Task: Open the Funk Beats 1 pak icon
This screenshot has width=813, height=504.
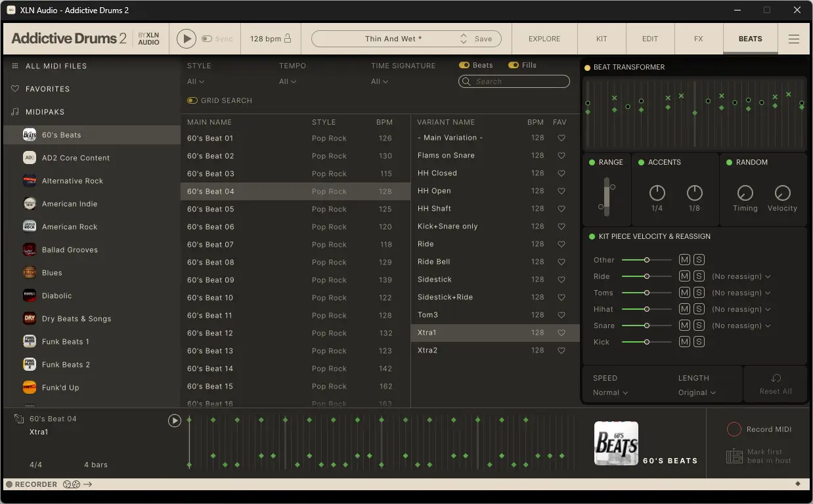Action: [x=30, y=341]
